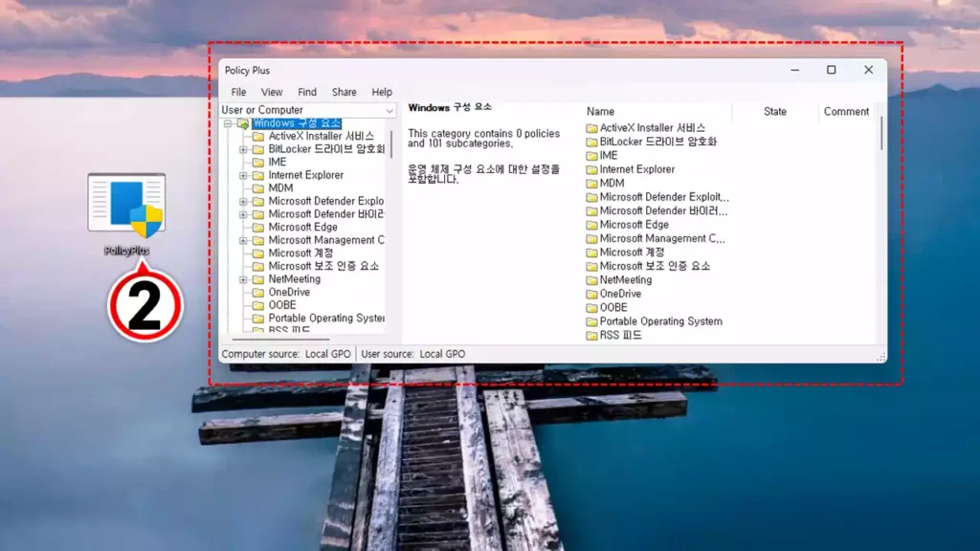Select OneDrive in the left tree
980x551 pixels.
[289, 293]
